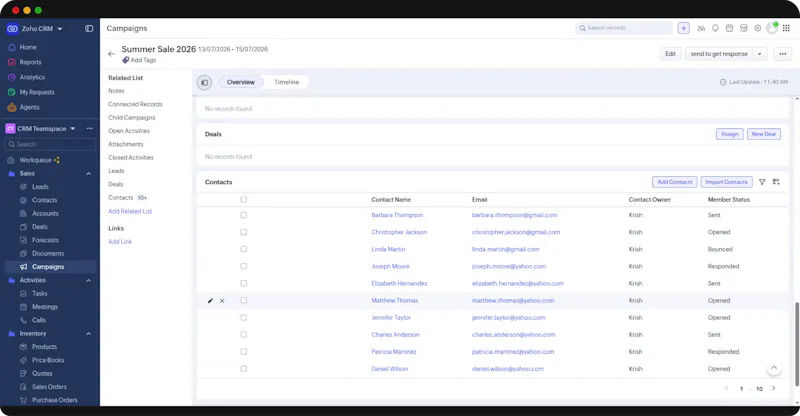Open Analytics in the sidebar
Viewport: 800px width, 416px height.
pyautogui.click(x=32, y=77)
